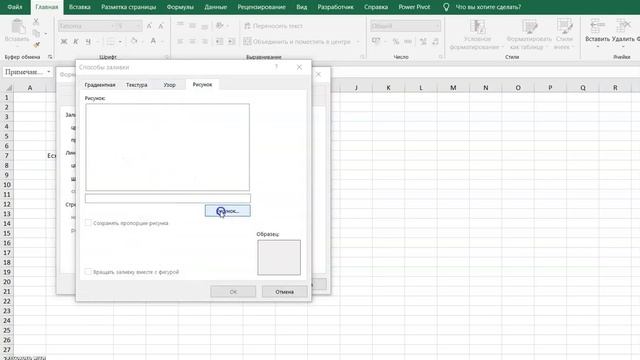The image size is (640, 360).
Task: Open the Формулы ribbon tab
Action: point(180,7)
